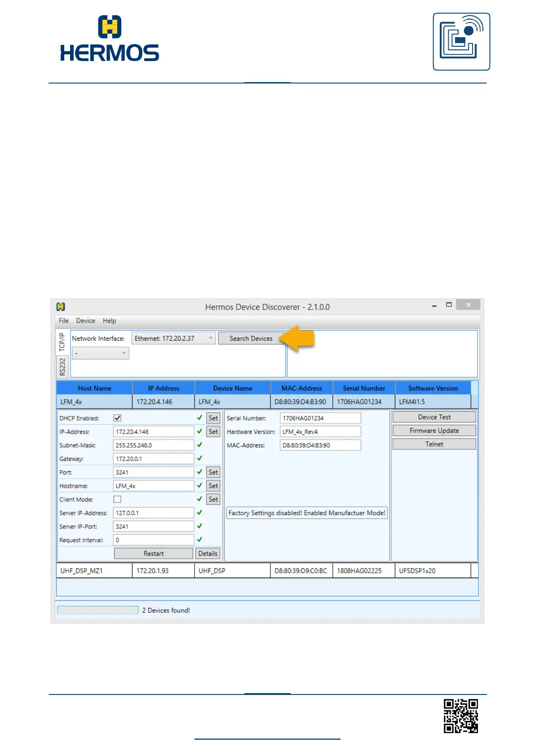Sort by Software Version column header
This screenshot has width=535, height=756.
(433, 388)
